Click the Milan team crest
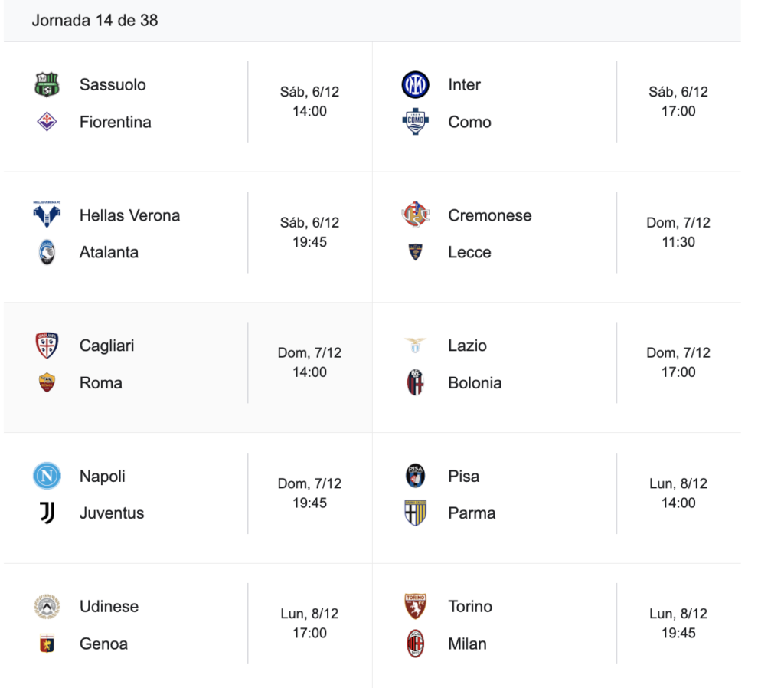This screenshot has height=688, width=784. pyautogui.click(x=415, y=644)
